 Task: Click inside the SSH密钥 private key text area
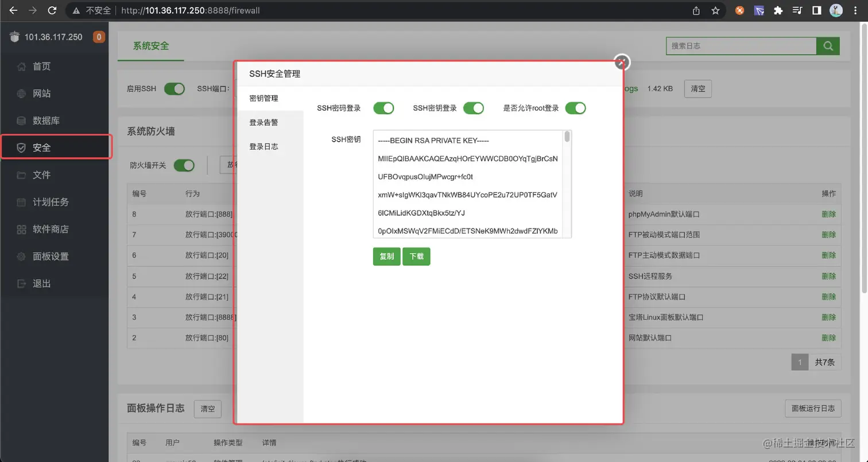click(x=468, y=184)
